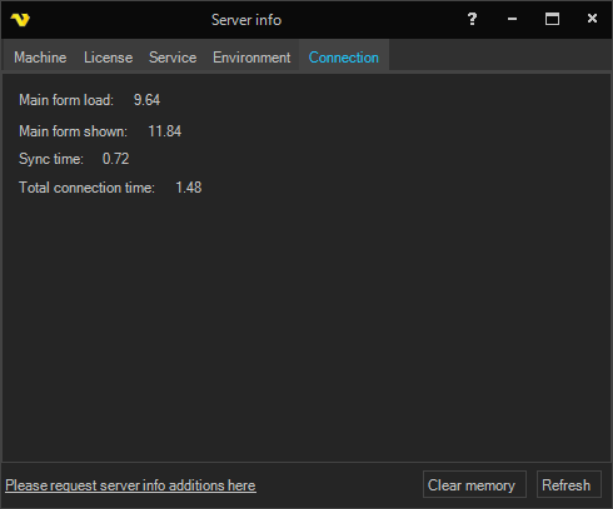Switch to the Machine tab

40,57
